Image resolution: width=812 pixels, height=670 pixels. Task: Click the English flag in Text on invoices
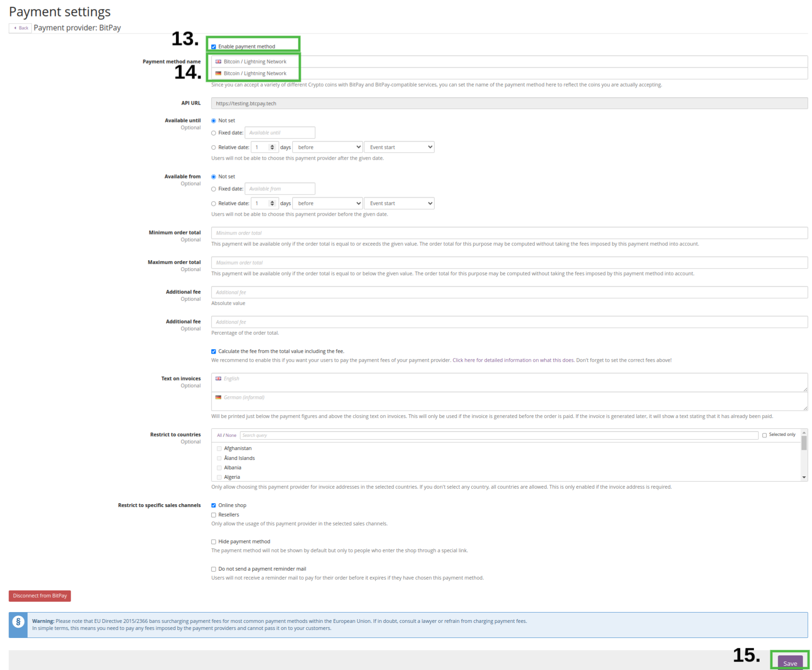(x=218, y=378)
